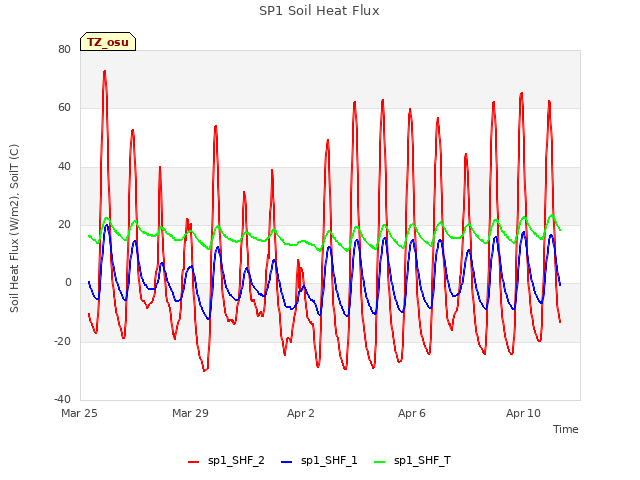The image size is (640, 480).
Task: Toggle sp1_SHF_2 legend entry
Action: pyautogui.click(x=226, y=461)
